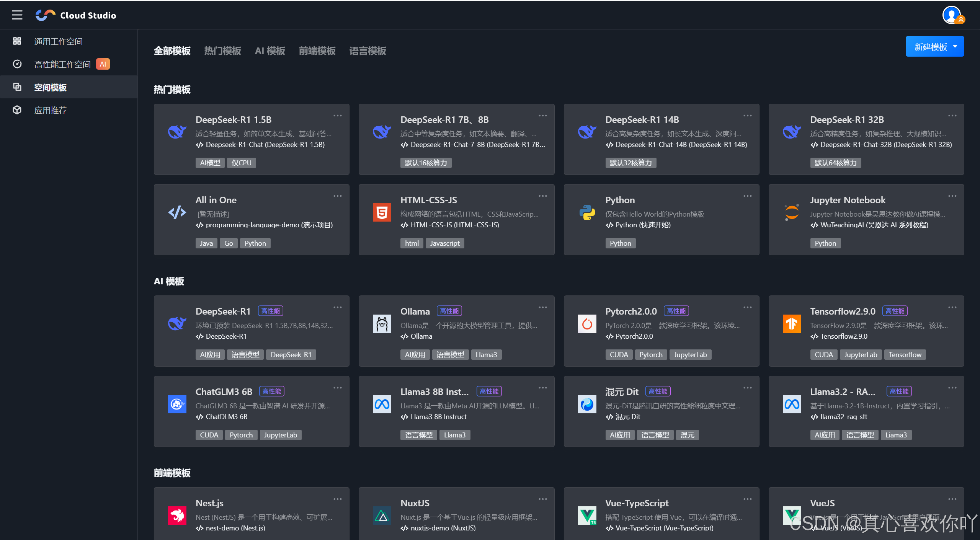The height and width of the screenshot is (540, 980).
Task: Switch to the AI 模板 tab
Action: click(270, 51)
